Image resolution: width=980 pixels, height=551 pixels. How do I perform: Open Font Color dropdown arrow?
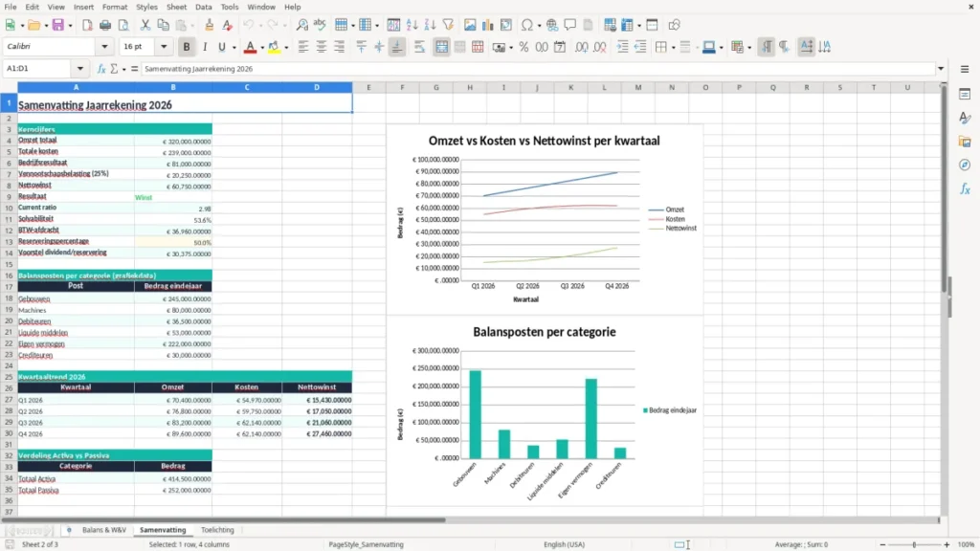click(x=262, y=48)
